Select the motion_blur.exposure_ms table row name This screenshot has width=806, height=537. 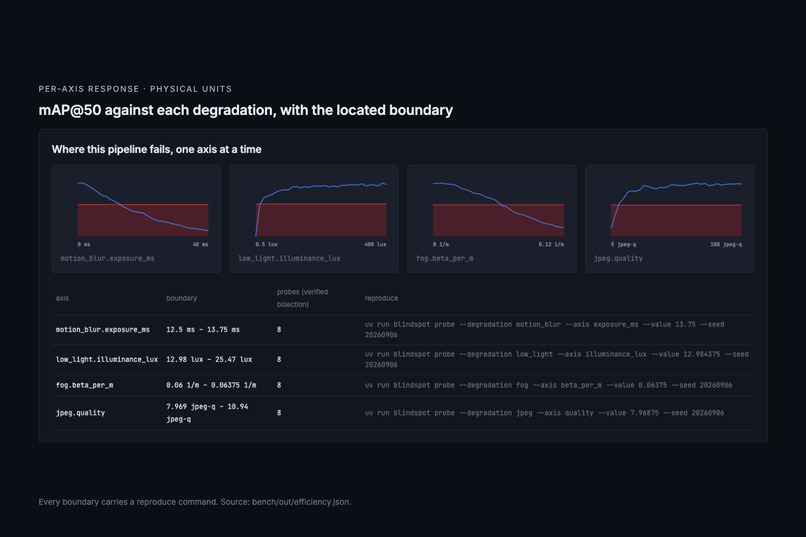(103, 329)
